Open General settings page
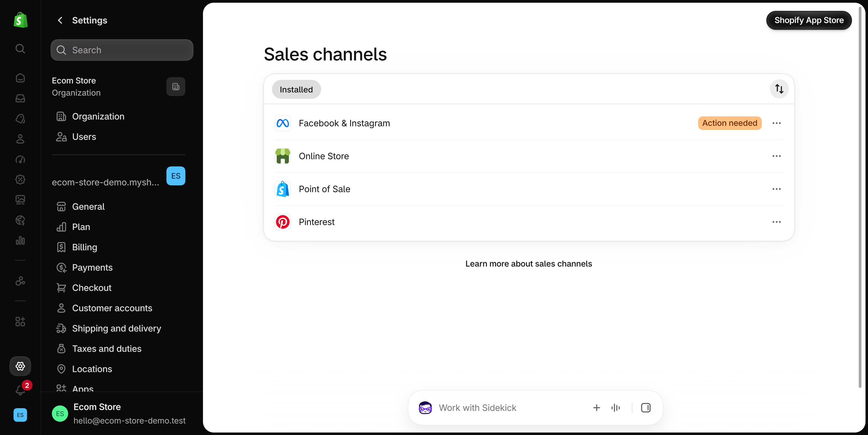Viewport: 868px width, 435px height. click(x=118, y=207)
